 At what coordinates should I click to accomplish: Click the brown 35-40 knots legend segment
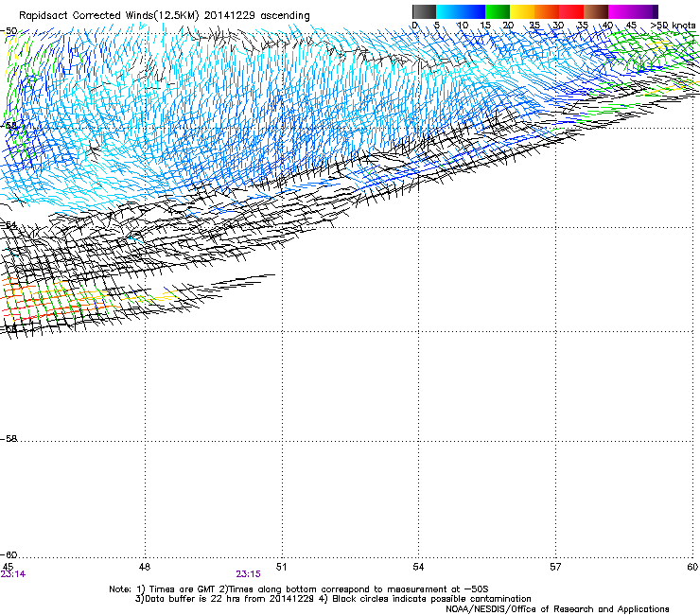point(596,11)
